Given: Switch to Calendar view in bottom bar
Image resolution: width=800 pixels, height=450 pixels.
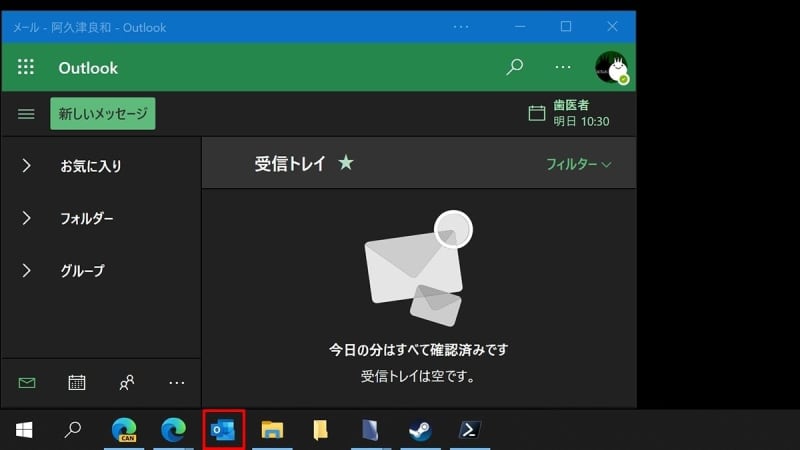Looking at the screenshot, I should 77,383.
